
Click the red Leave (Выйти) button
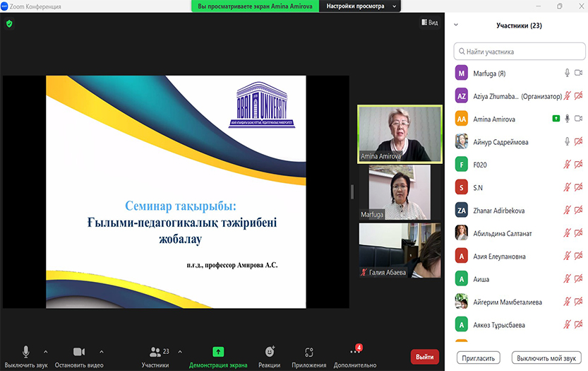424,357
